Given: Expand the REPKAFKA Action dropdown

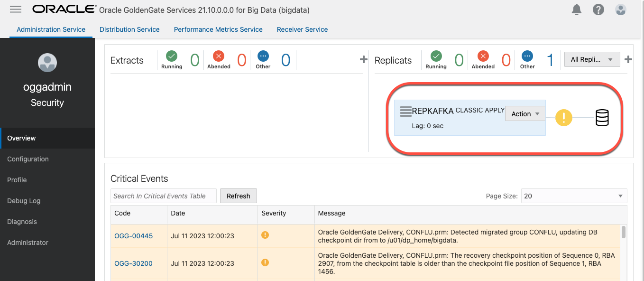Looking at the screenshot, I should (x=525, y=114).
